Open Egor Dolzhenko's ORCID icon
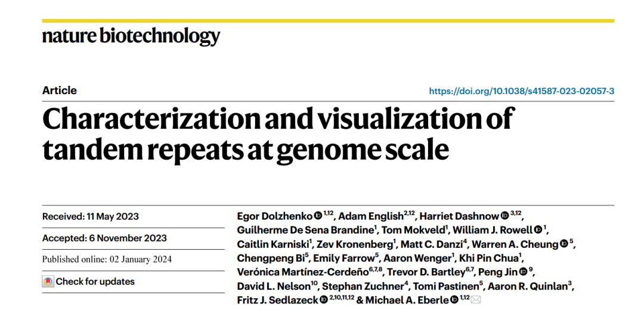Image resolution: width=644 pixels, height=323 pixels. pyautogui.click(x=318, y=216)
